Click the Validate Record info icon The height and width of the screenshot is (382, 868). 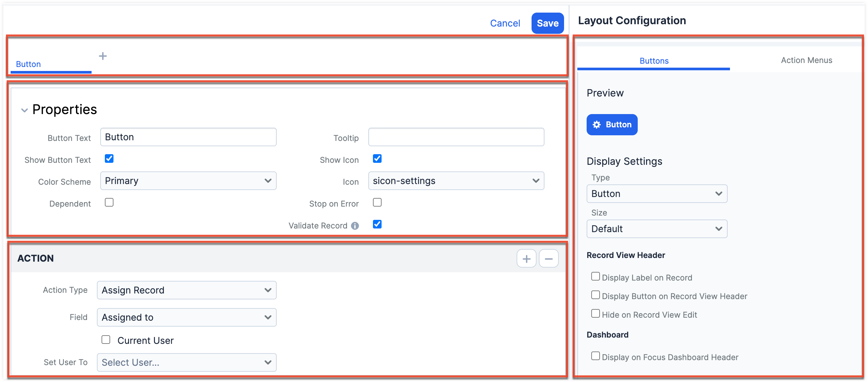click(354, 226)
